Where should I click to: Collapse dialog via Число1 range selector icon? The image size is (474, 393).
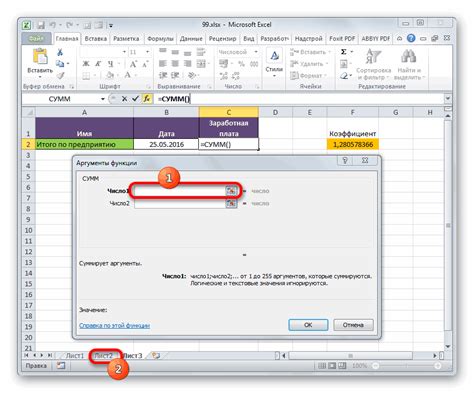231,191
